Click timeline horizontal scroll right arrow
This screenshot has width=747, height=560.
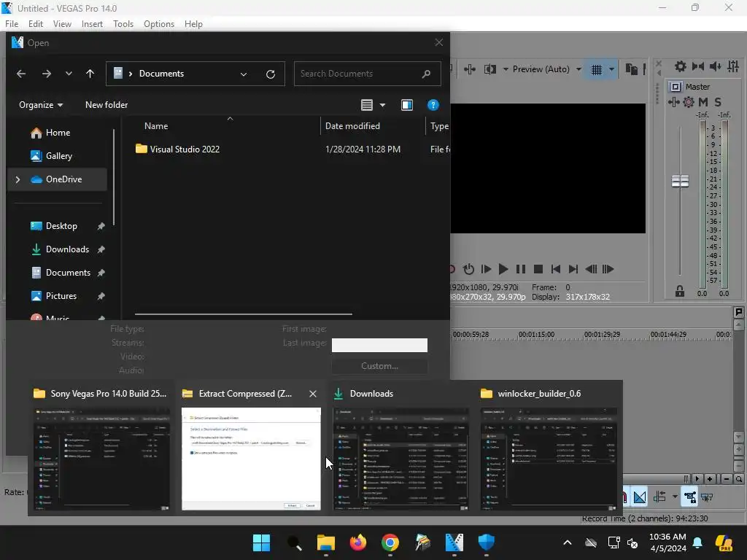(x=697, y=479)
